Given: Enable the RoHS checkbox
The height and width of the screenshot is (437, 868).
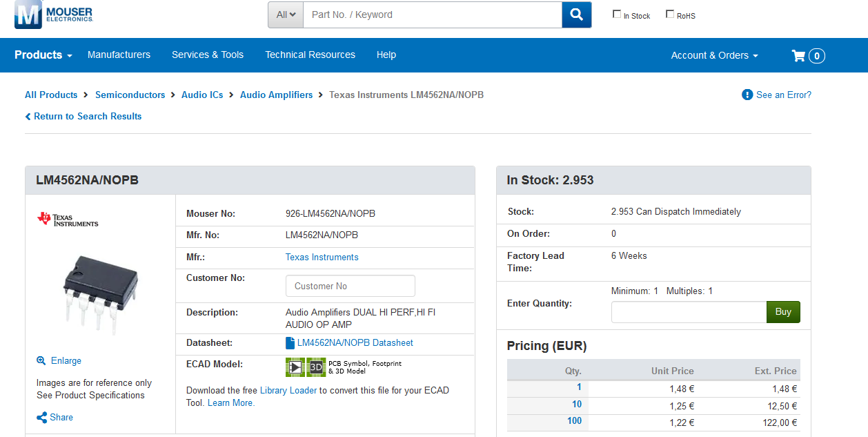Looking at the screenshot, I should (670, 14).
